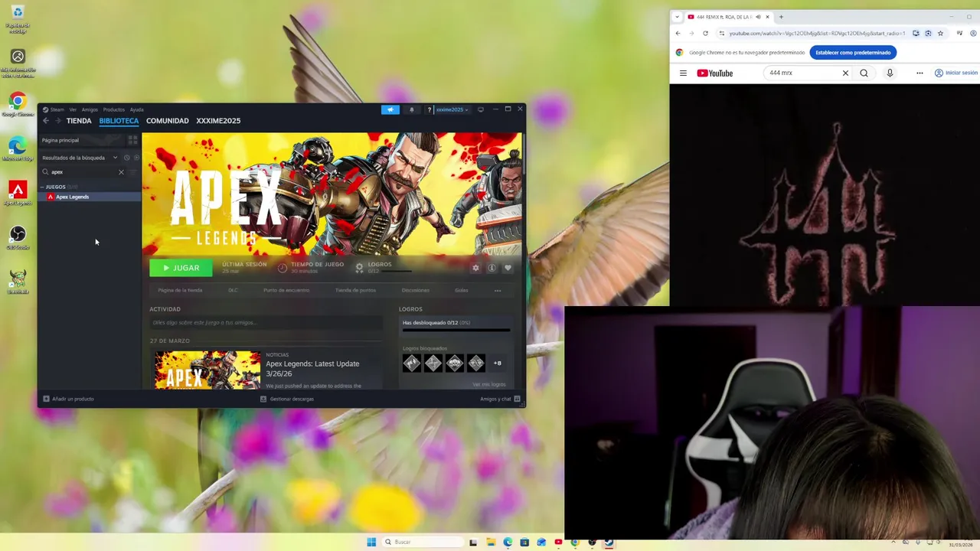Select Apex Legends in the games list

tap(90, 197)
